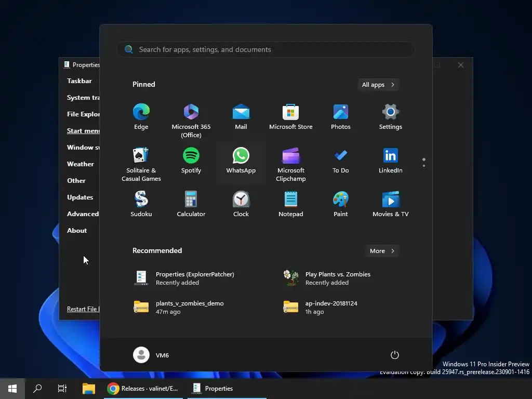This screenshot has height=399, width=532.
Task: Select Window switcher section in Properties window
Action: coord(83,147)
